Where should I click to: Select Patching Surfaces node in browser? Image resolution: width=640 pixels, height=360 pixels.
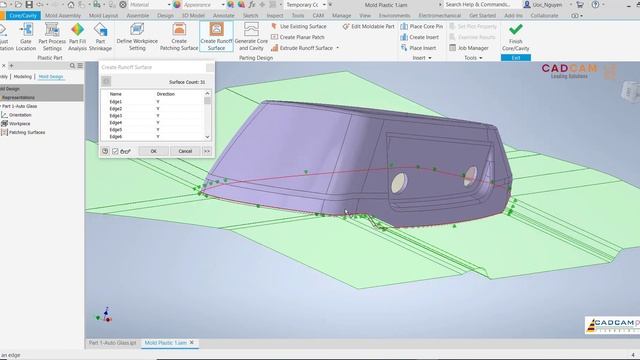point(23,133)
